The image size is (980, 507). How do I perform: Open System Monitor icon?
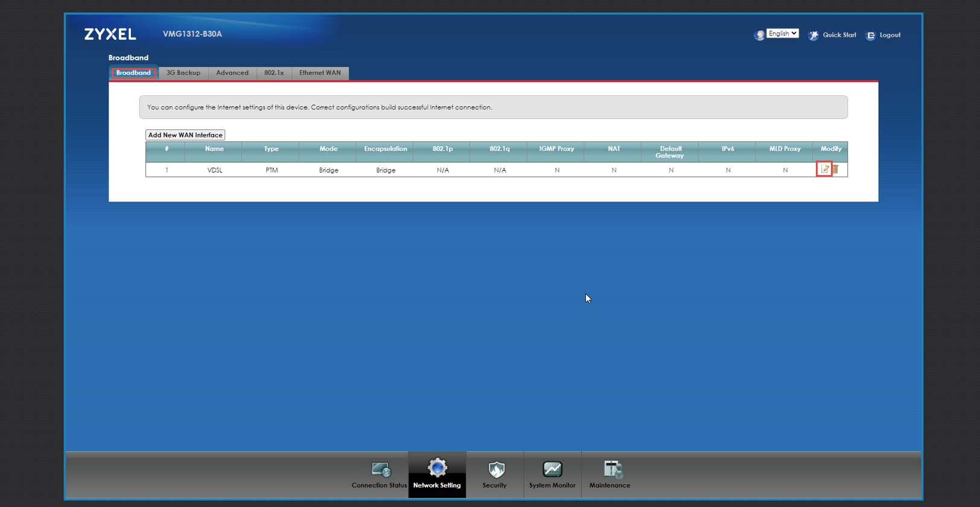(552, 470)
